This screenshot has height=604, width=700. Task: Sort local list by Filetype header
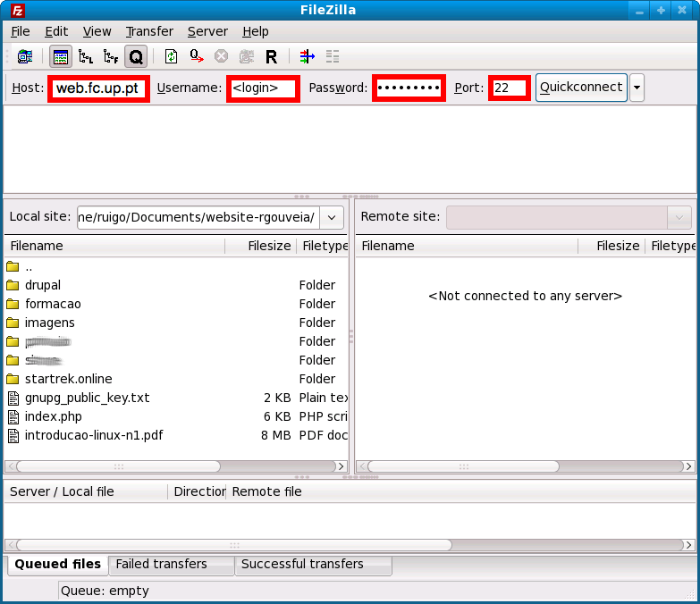pos(323,246)
